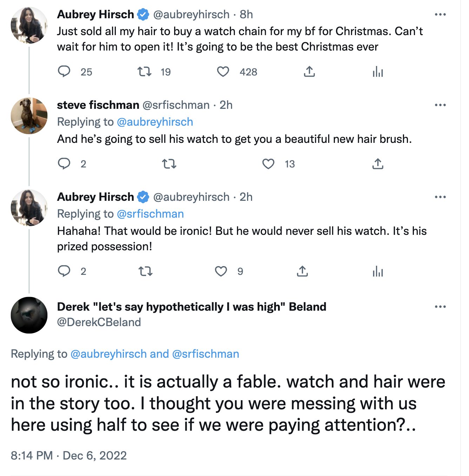View analytics for Aubrey's first tweet
The width and height of the screenshot is (469, 476).
(x=378, y=72)
